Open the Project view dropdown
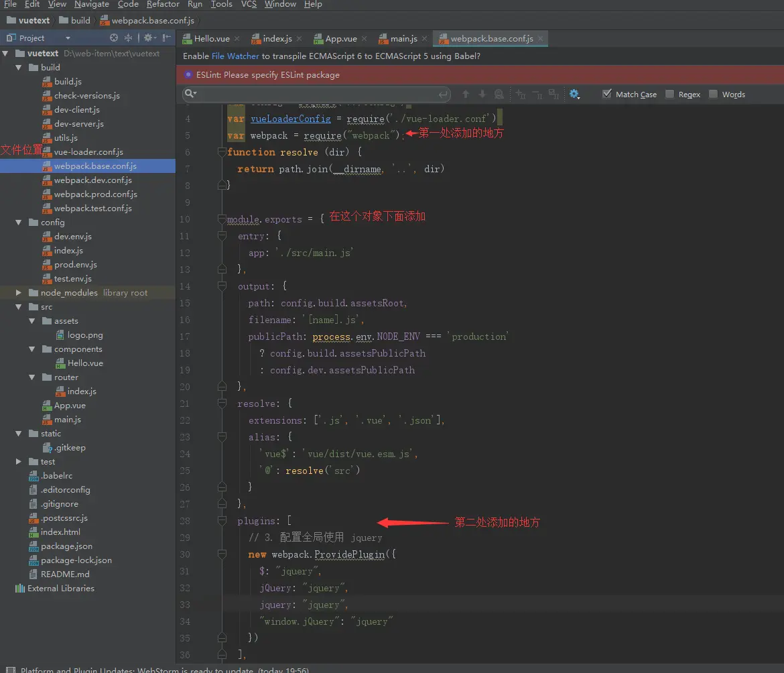The image size is (784, 673). point(68,38)
